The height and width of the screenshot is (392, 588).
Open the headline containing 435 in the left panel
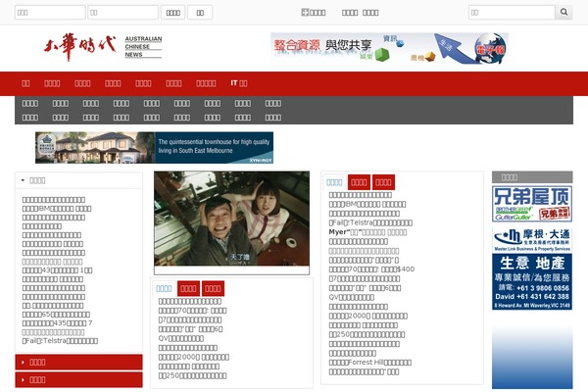57,323
